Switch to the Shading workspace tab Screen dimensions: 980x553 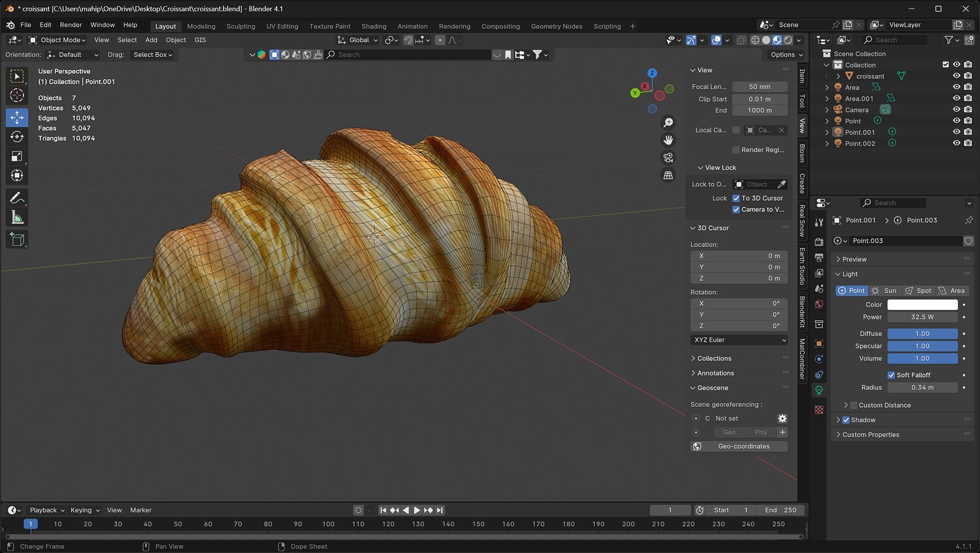click(x=374, y=26)
